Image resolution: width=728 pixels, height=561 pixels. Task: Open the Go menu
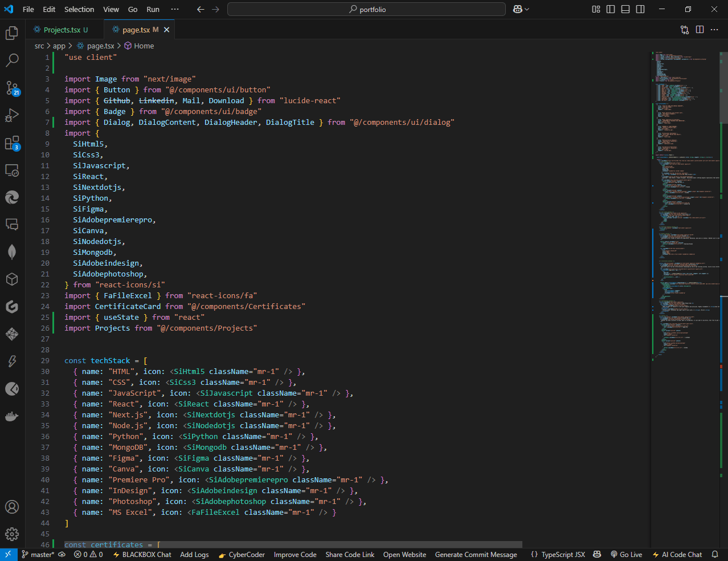tap(133, 9)
